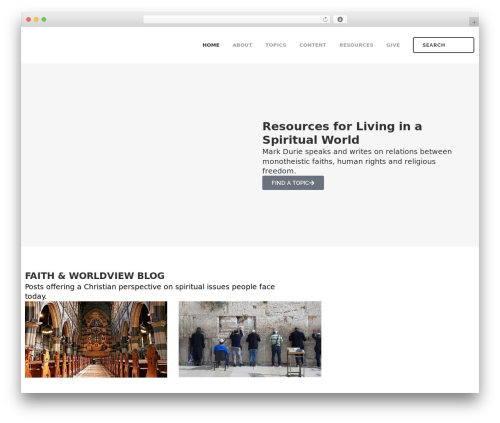Open the RESOURCES menu item
The height and width of the screenshot is (423, 500).
pyautogui.click(x=356, y=45)
